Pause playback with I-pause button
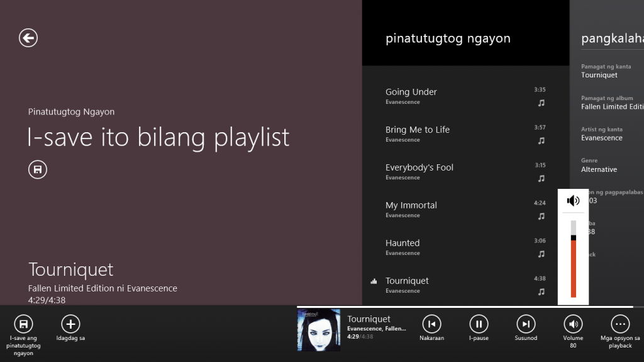Image resolution: width=644 pixels, height=362 pixels. 479,324
